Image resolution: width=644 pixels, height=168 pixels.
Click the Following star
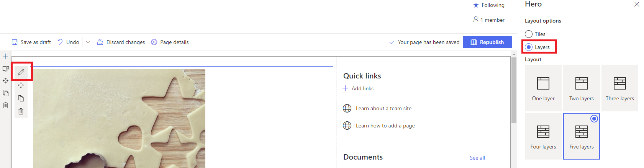coord(476,5)
